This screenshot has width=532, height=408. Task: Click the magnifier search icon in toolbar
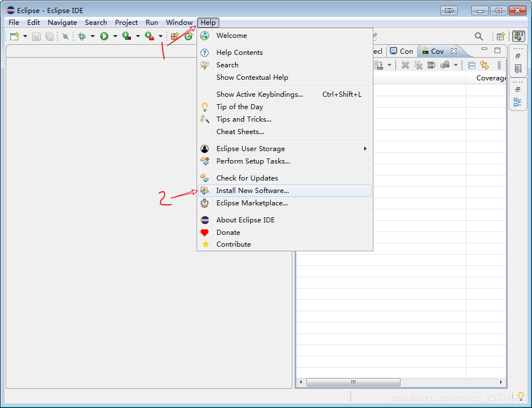(x=479, y=36)
